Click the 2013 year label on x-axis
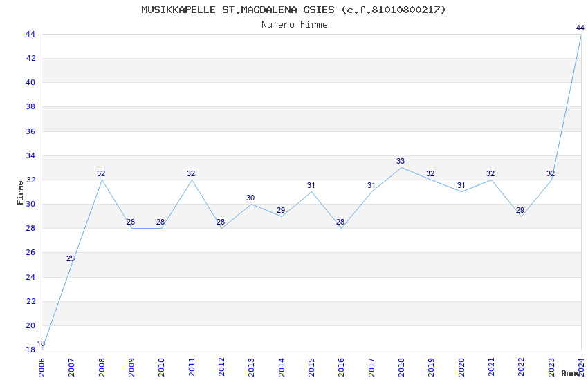 click(x=252, y=367)
